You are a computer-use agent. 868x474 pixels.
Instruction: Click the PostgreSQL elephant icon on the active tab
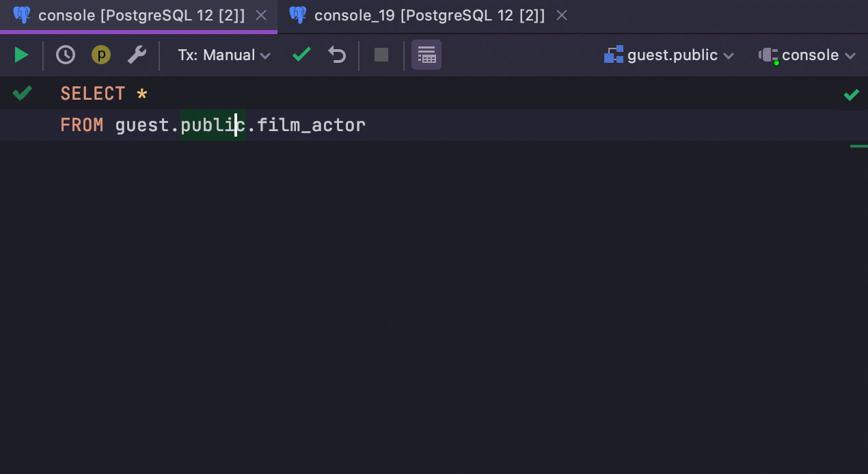click(22, 14)
